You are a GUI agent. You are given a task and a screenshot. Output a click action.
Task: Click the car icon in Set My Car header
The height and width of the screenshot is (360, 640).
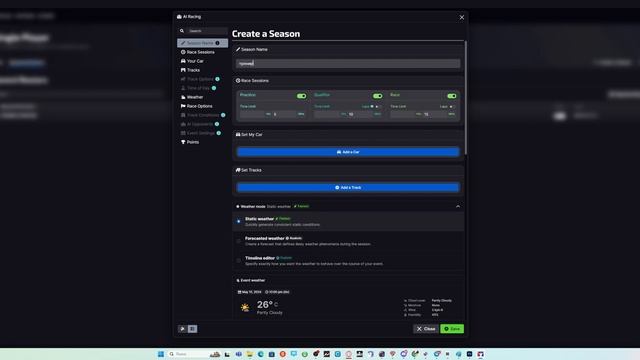coord(238,135)
